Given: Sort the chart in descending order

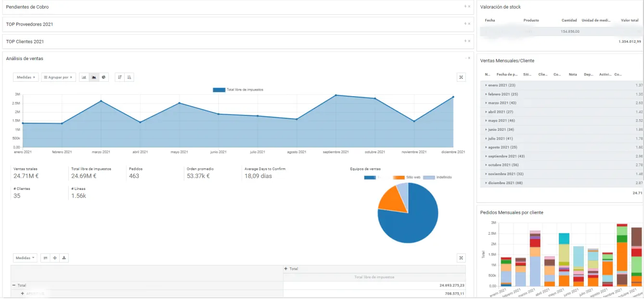Looking at the screenshot, I should click(x=120, y=77).
